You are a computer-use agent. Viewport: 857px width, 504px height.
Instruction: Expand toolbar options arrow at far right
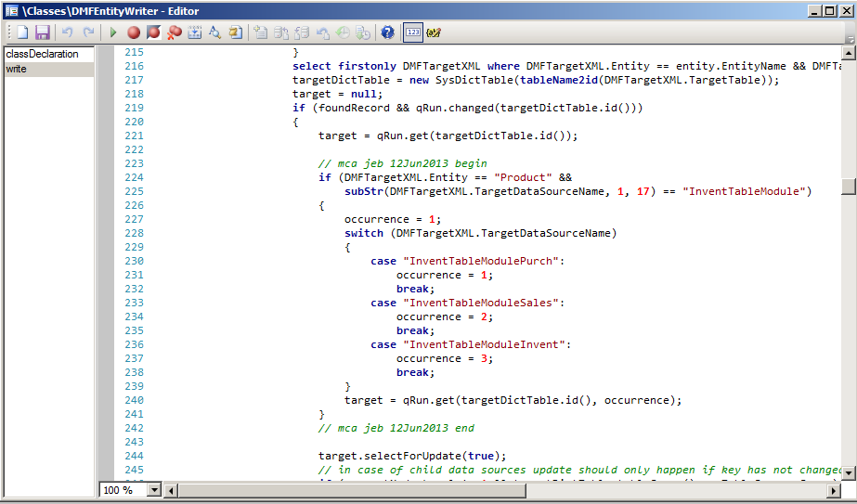coord(850,38)
